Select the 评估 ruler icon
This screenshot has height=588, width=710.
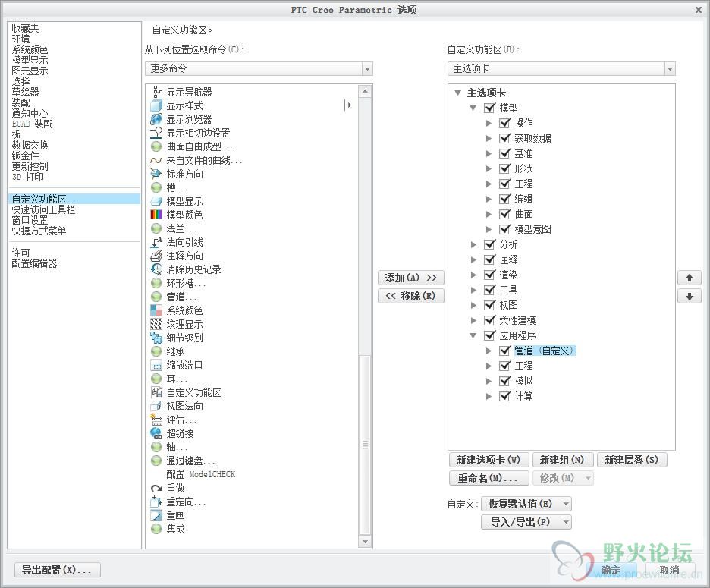(156, 420)
